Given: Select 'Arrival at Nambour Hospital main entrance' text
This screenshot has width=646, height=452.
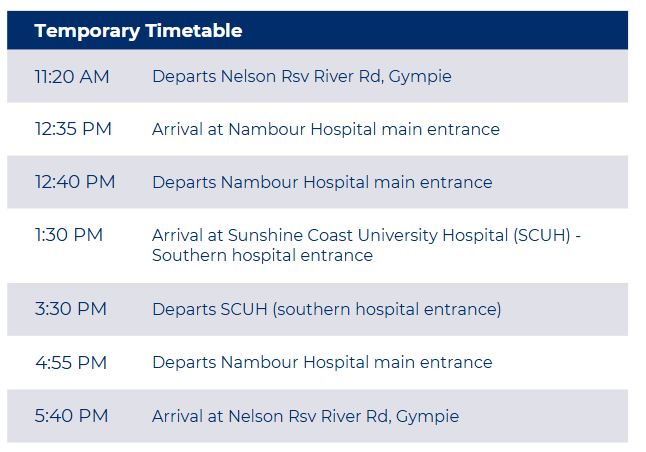Looking at the screenshot, I should tap(325, 129).
